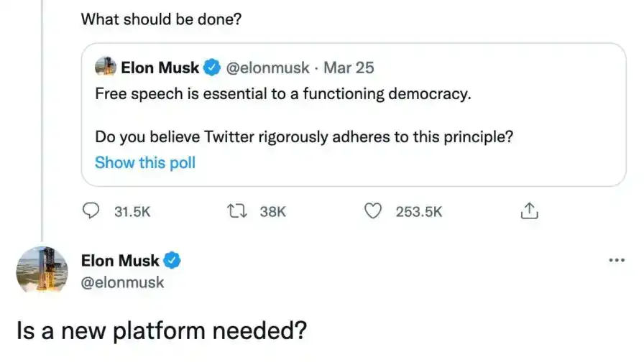This screenshot has width=644, height=362.
Task: Like the tweet with the heart icon
Action: [x=372, y=211]
